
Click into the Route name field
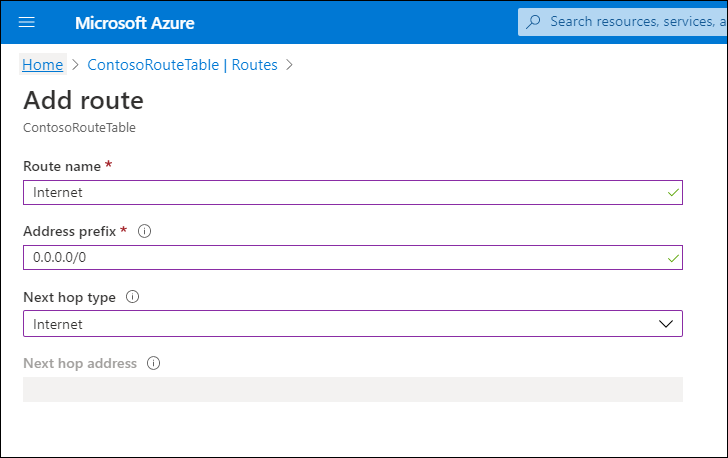(x=340, y=192)
